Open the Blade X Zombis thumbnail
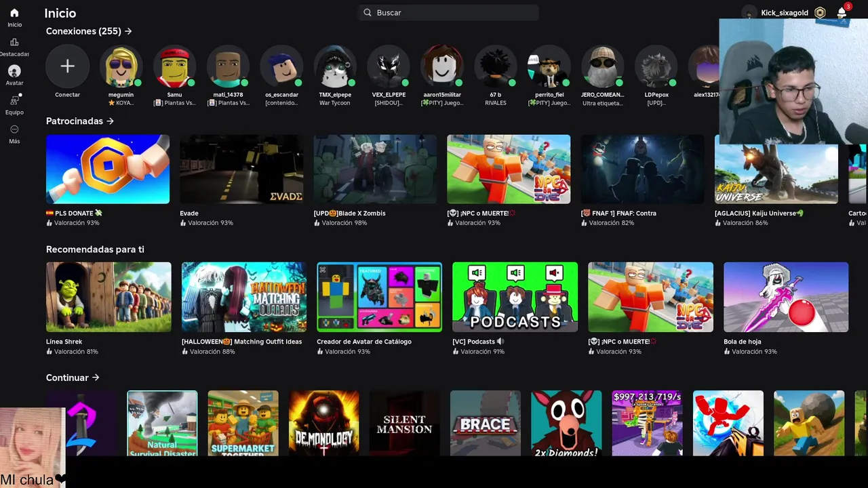Screen dimensions: 868x488 click(375, 169)
